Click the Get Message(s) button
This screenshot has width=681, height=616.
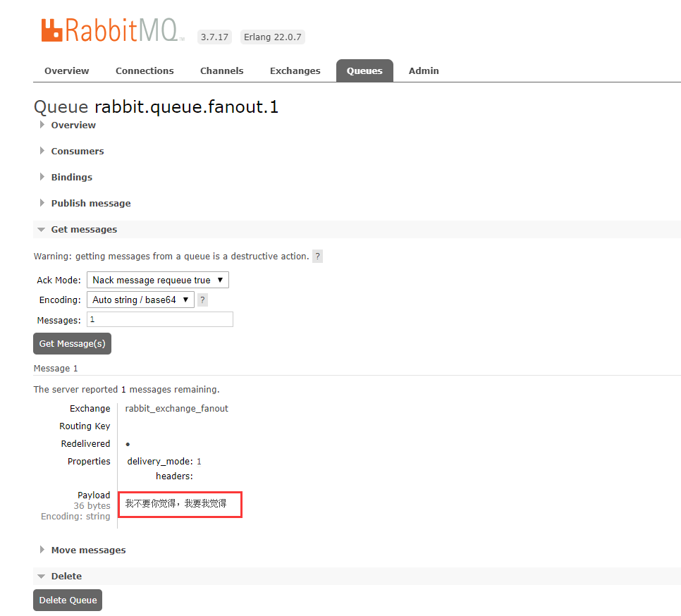(72, 344)
